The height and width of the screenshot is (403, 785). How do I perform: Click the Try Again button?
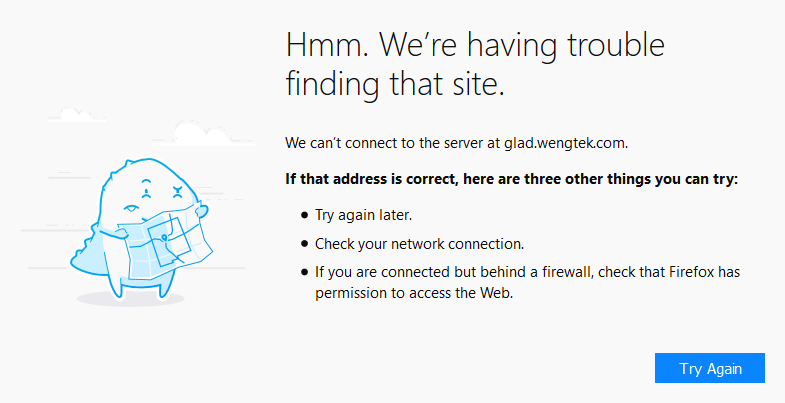pos(710,368)
